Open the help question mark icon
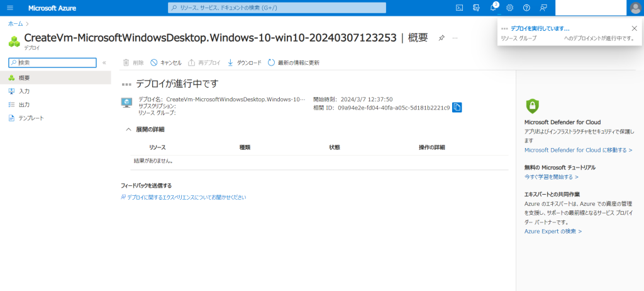 pyautogui.click(x=526, y=8)
